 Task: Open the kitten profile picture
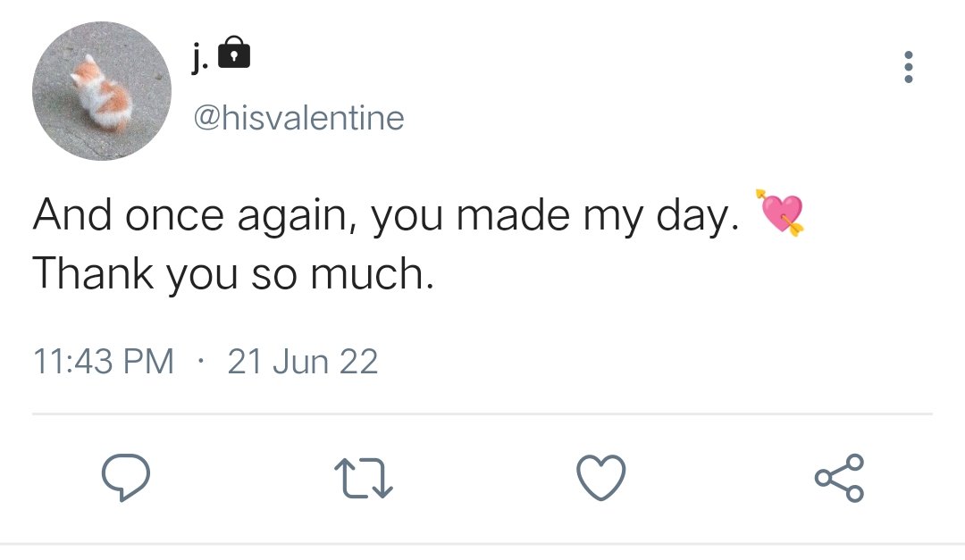click(x=102, y=91)
